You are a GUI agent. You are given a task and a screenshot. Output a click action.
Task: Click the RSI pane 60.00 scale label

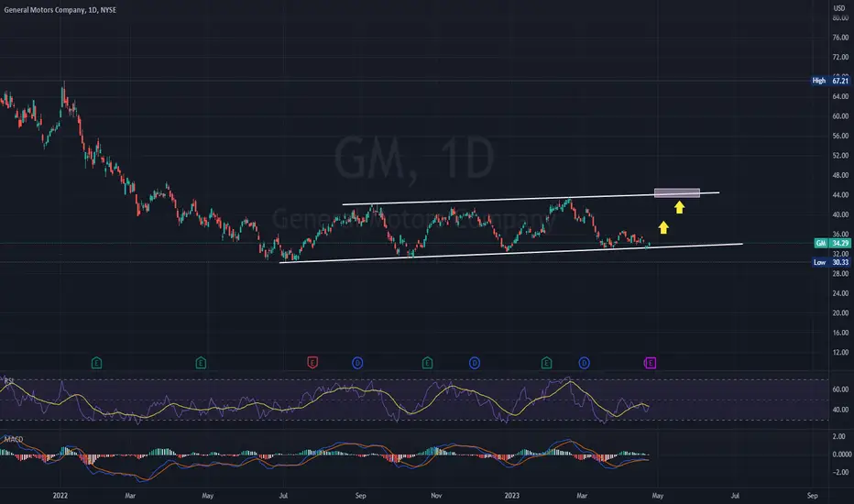[x=840, y=389]
